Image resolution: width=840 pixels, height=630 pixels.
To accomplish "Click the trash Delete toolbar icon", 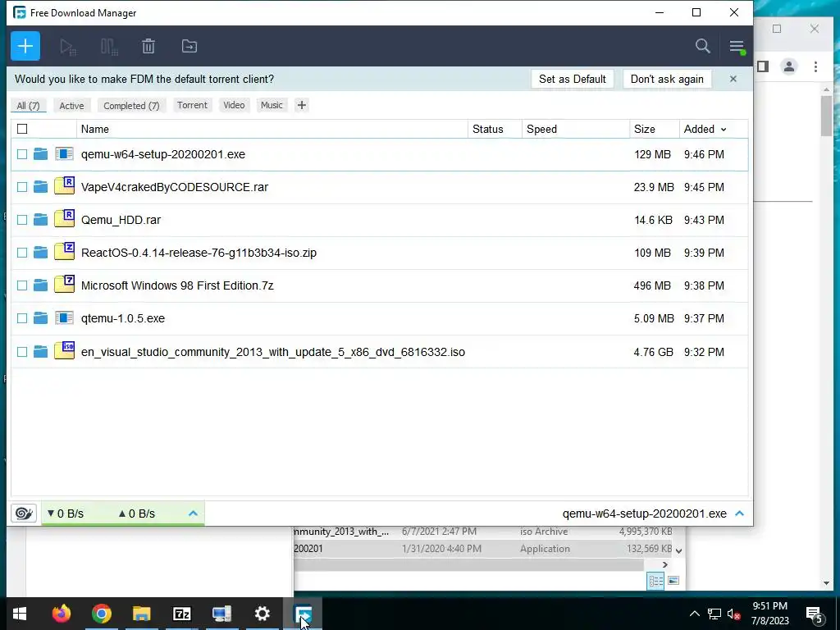I will click(148, 47).
